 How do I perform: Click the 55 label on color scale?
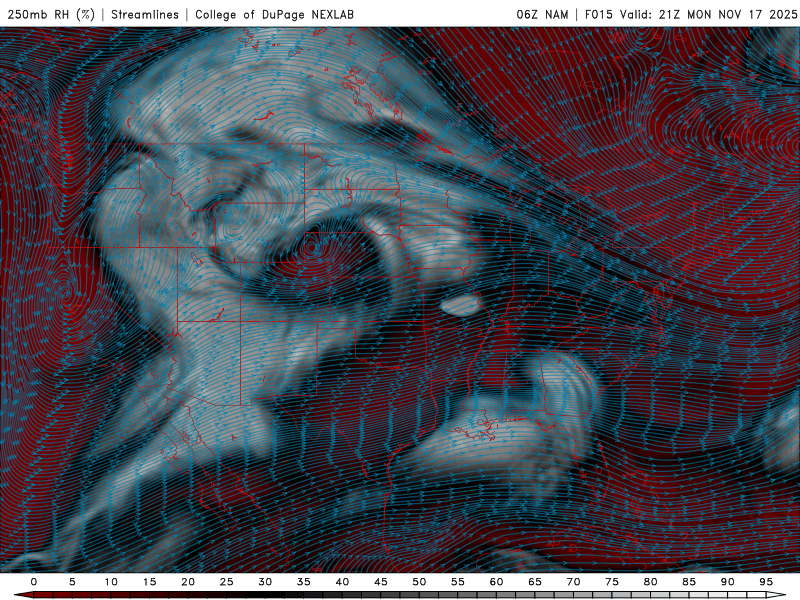(x=458, y=582)
